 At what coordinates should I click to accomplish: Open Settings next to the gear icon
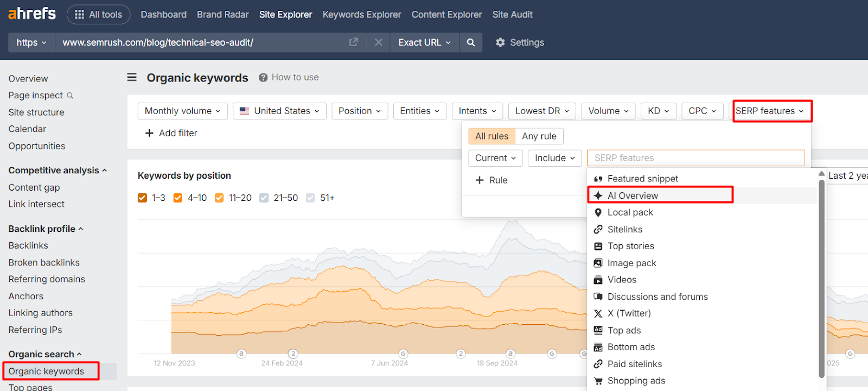[520, 42]
